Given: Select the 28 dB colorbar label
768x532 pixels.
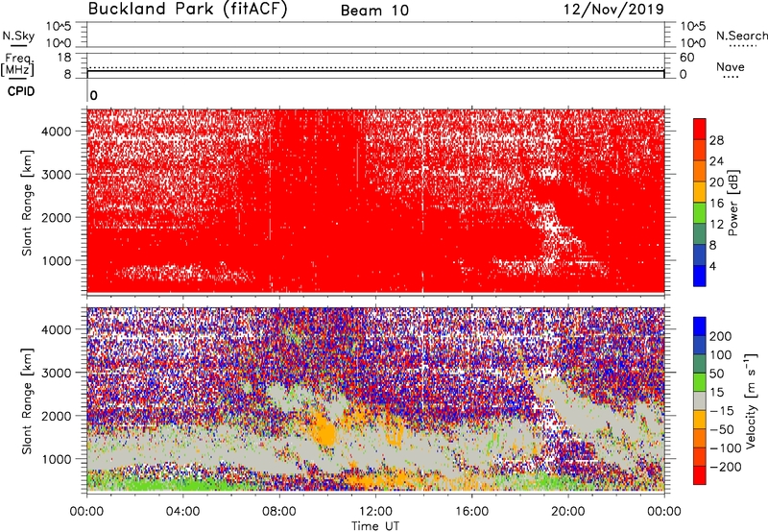Looking at the screenshot, I should tap(716, 140).
